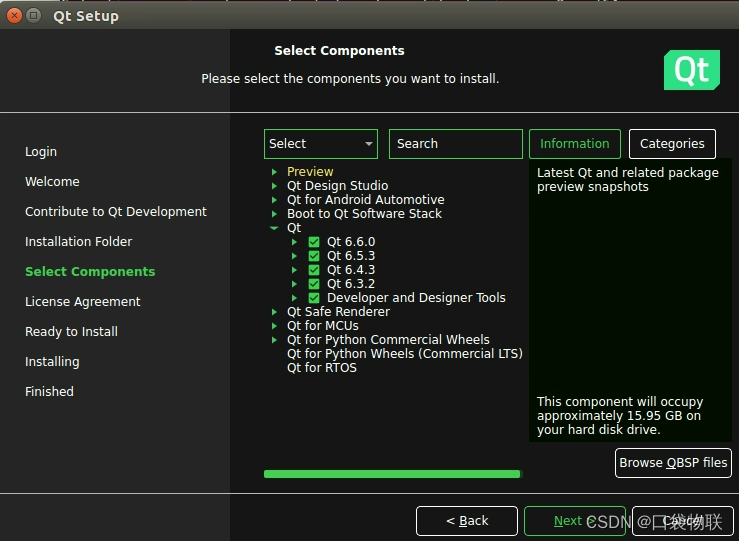Uncheck Developer and Designer Tools checkbox
The width and height of the screenshot is (739, 541).
coord(314,298)
